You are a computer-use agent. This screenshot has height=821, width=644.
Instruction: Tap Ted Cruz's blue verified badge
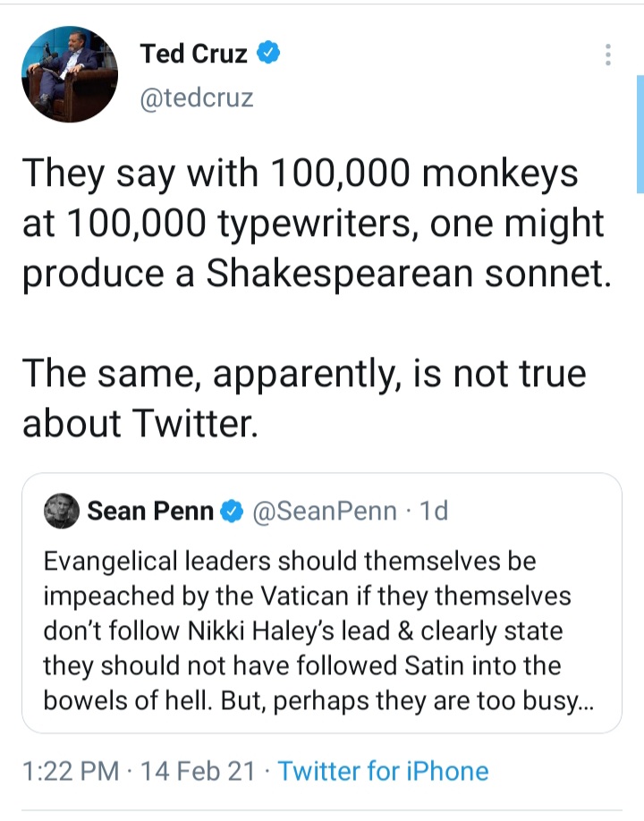[x=268, y=53]
